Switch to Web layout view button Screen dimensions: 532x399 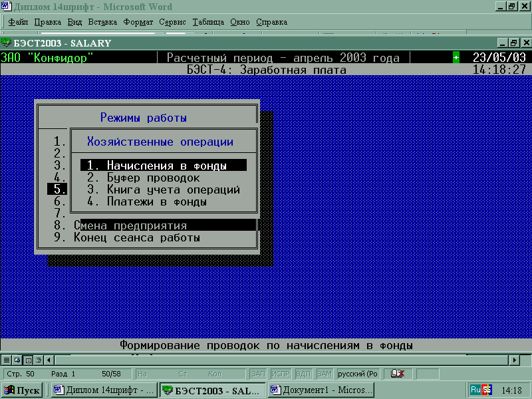[x=17, y=360]
